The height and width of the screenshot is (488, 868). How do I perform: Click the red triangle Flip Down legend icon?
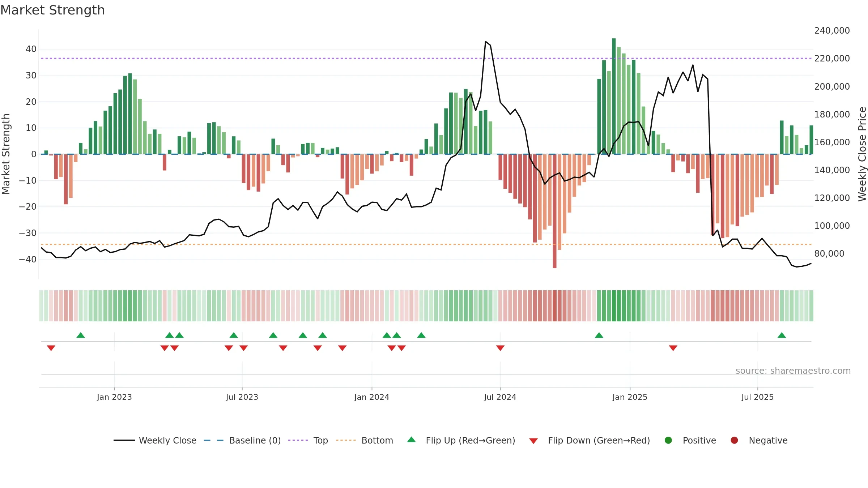[533, 441]
